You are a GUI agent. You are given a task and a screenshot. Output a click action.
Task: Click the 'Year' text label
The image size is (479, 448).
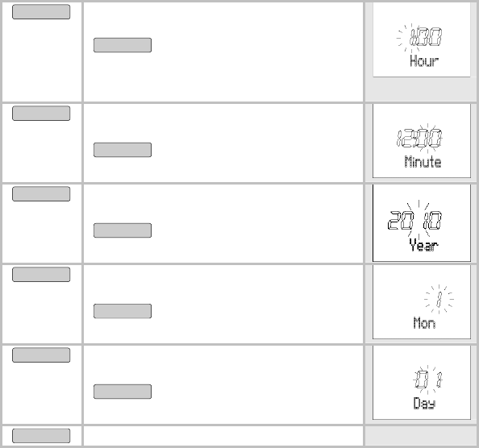point(424,245)
